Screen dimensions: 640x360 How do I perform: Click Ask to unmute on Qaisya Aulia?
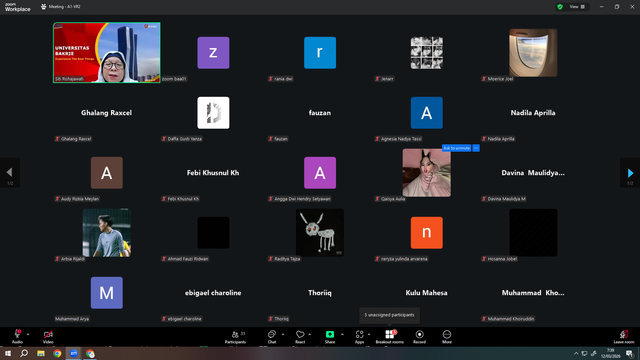point(456,148)
